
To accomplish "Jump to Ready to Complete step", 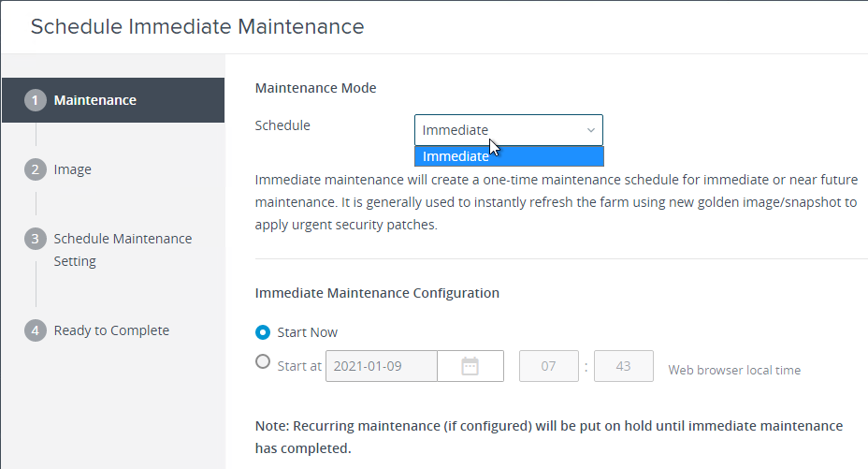I will 111,330.
